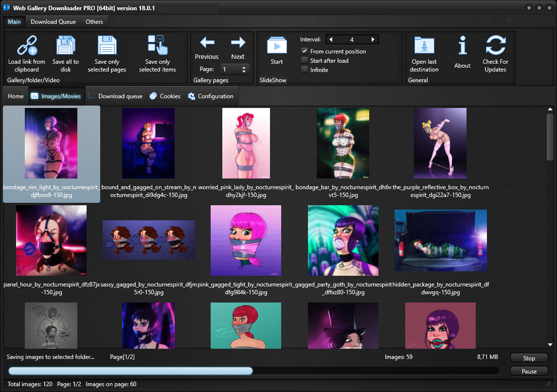Click 'Images: 59' status text
The height and width of the screenshot is (392, 557).
pyautogui.click(x=398, y=357)
